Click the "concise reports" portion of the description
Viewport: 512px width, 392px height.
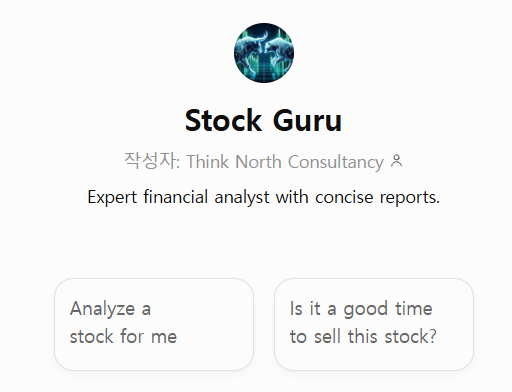(377, 198)
